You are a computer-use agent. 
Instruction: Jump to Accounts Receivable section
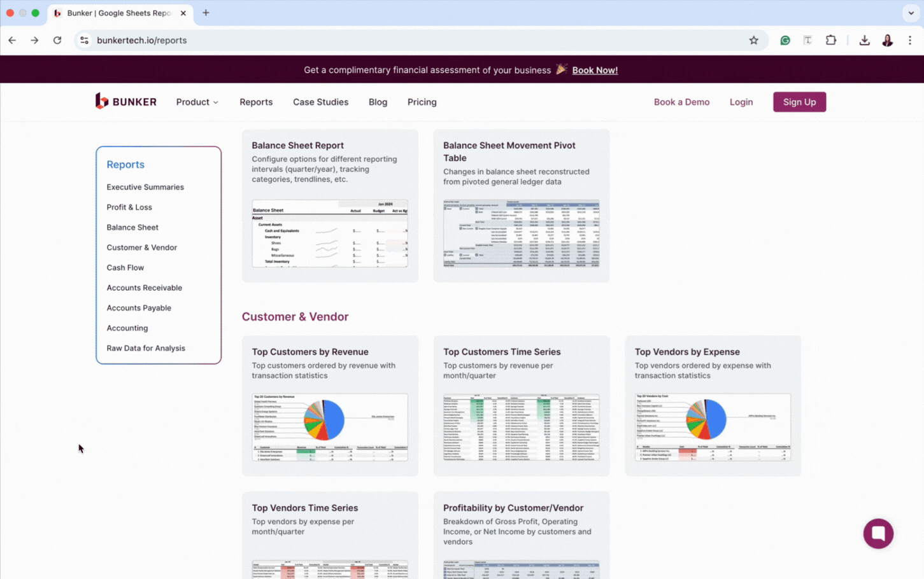click(145, 288)
